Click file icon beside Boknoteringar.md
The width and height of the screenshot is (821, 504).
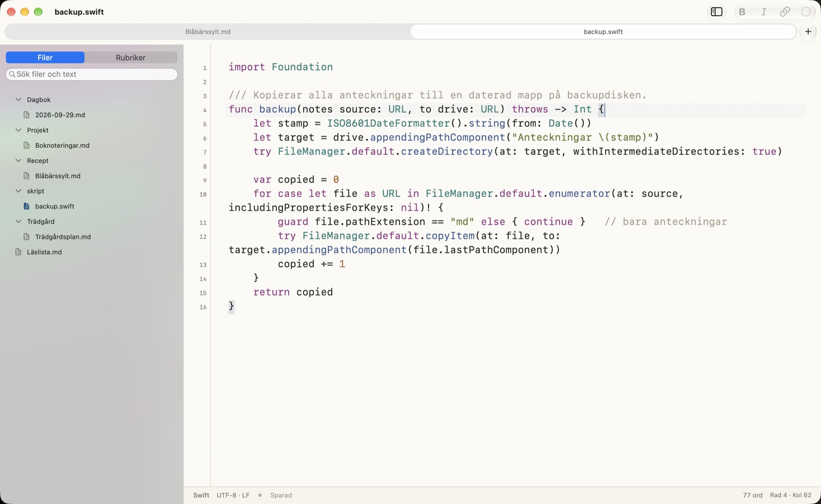27,145
